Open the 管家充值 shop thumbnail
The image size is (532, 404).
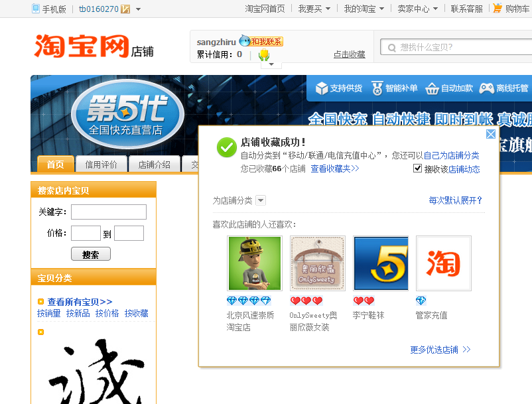[x=444, y=263]
